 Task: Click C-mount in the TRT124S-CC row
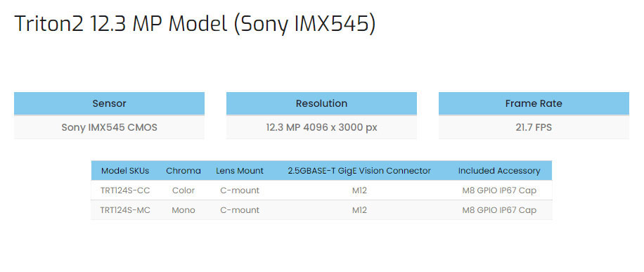point(240,190)
